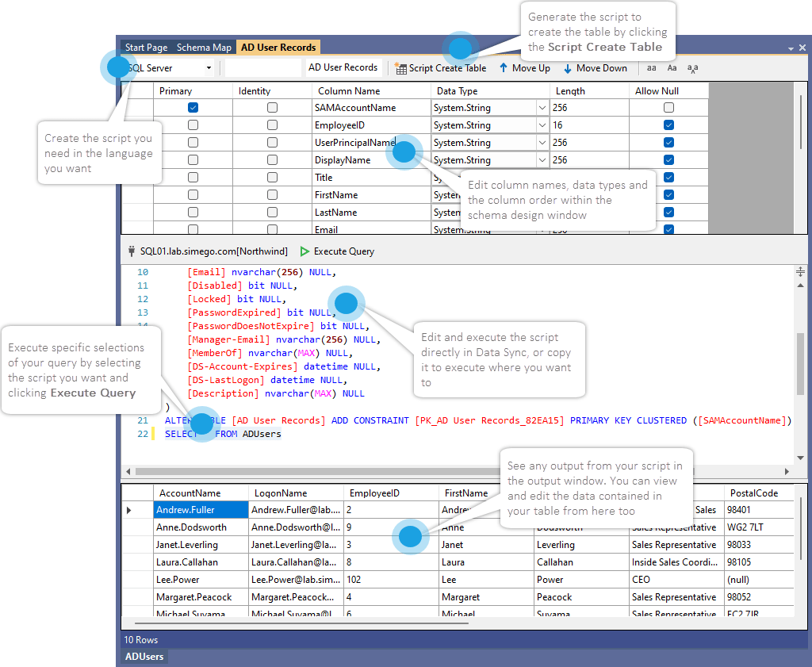This screenshot has height=667, width=812.
Task: Switch to the Schema Map tab
Action: [x=204, y=48]
